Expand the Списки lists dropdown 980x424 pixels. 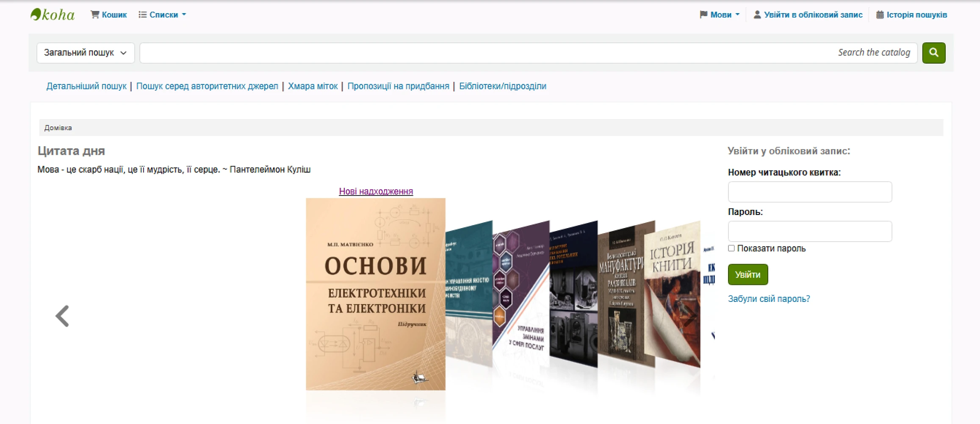click(163, 15)
